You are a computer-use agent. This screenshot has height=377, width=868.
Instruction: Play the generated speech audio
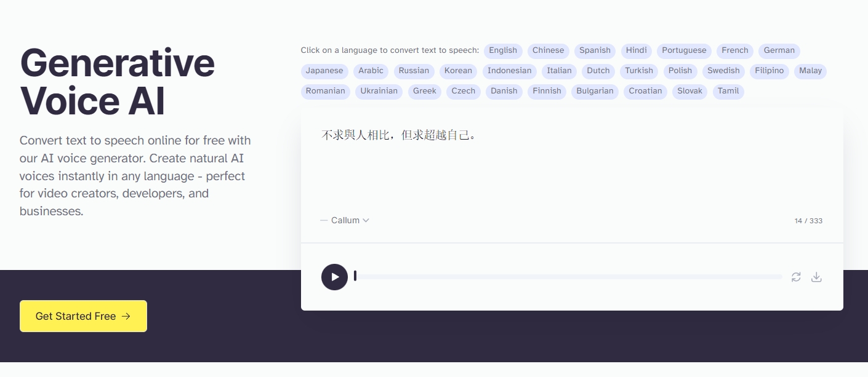[x=334, y=277]
